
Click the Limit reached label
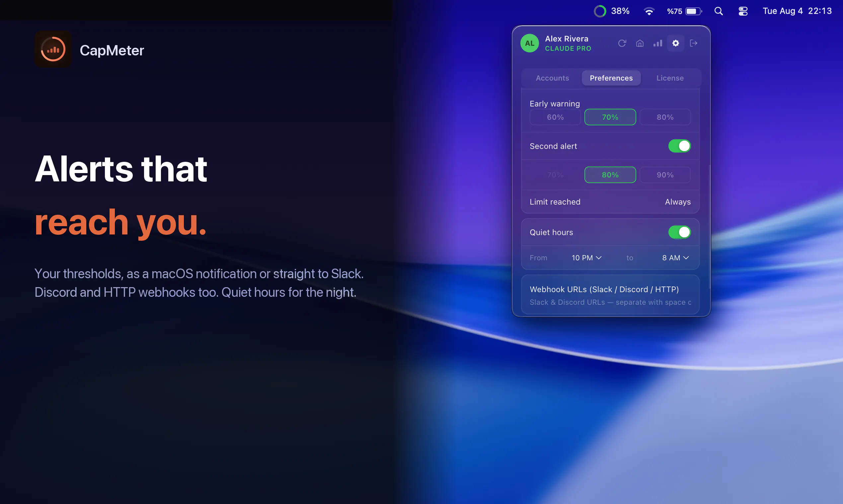coord(555,202)
